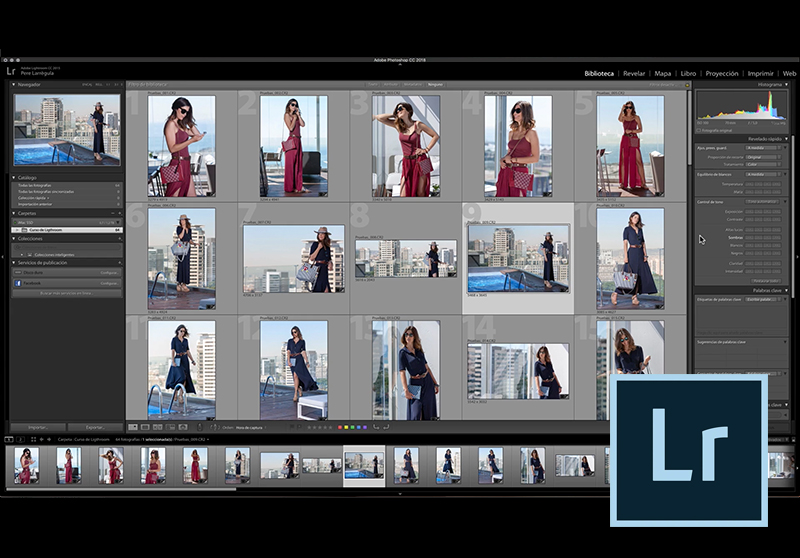Open the Revelar module
Screen dimensions: 800x558
click(634, 73)
